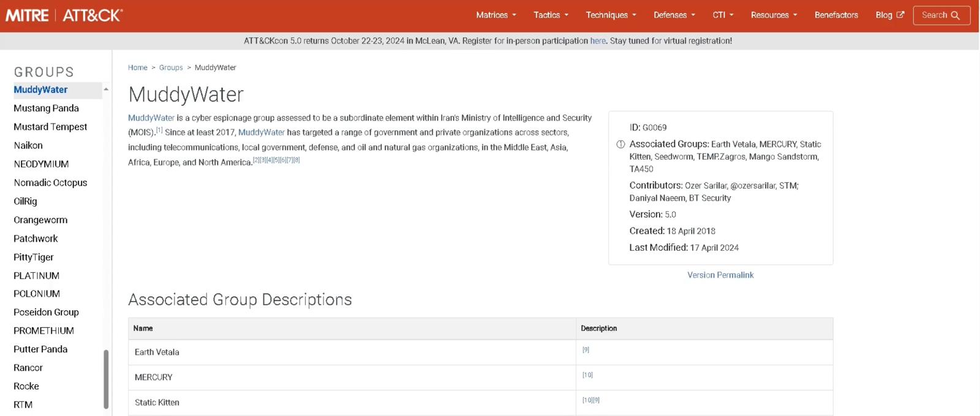
Task: Open Patchwork group
Action: (36, 239)
